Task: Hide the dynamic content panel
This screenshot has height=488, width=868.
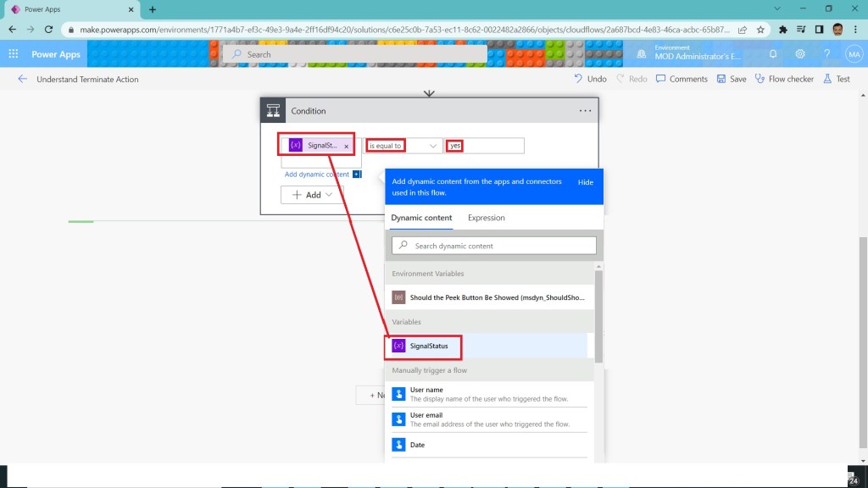Action: coord(586,182)
